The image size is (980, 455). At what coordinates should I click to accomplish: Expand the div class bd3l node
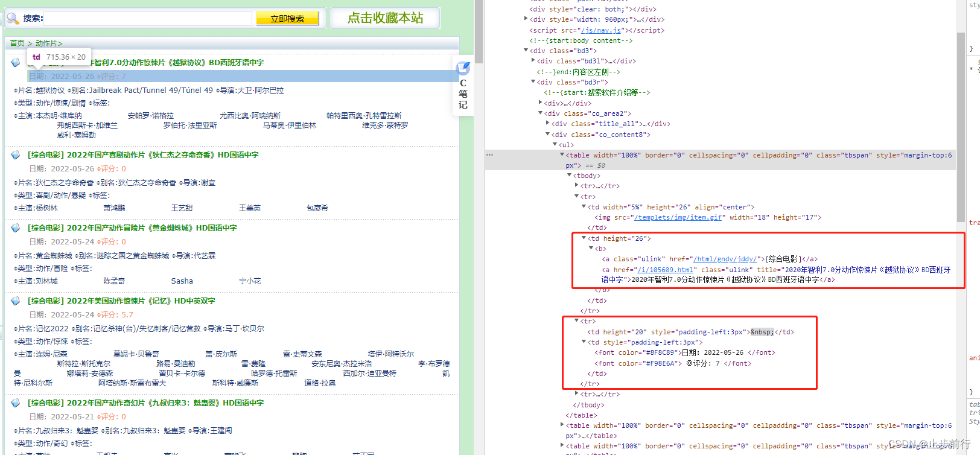[x=533, y=61]
